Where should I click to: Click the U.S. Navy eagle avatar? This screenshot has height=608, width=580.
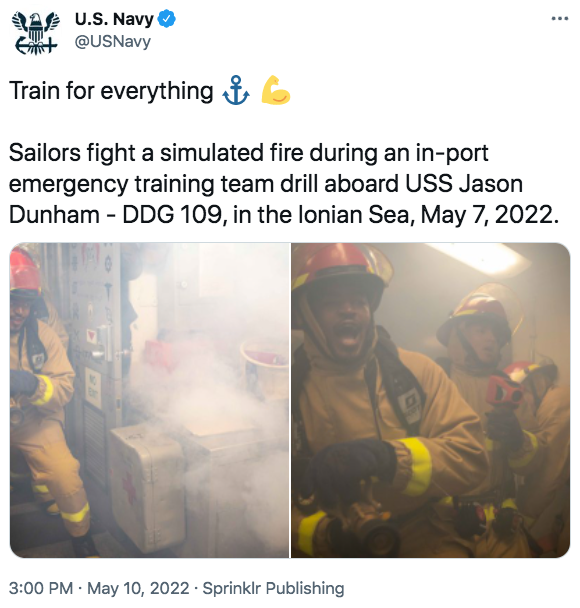(x=36, y=33)
